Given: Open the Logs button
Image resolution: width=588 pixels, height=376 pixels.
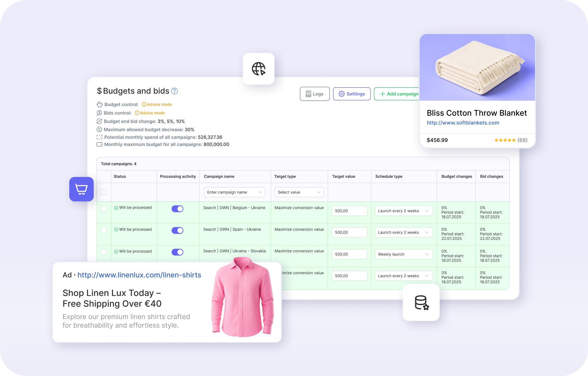Looking at the screenshot, I should point(315,94).
